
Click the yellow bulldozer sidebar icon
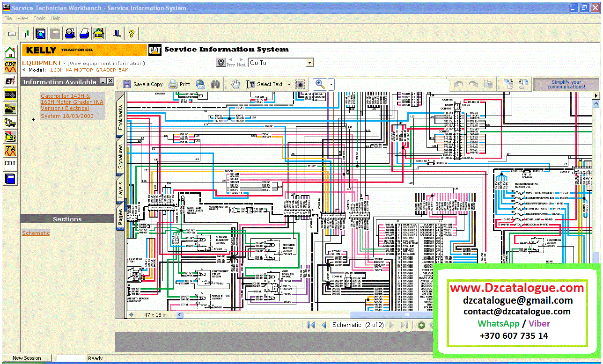pos(10,109)
